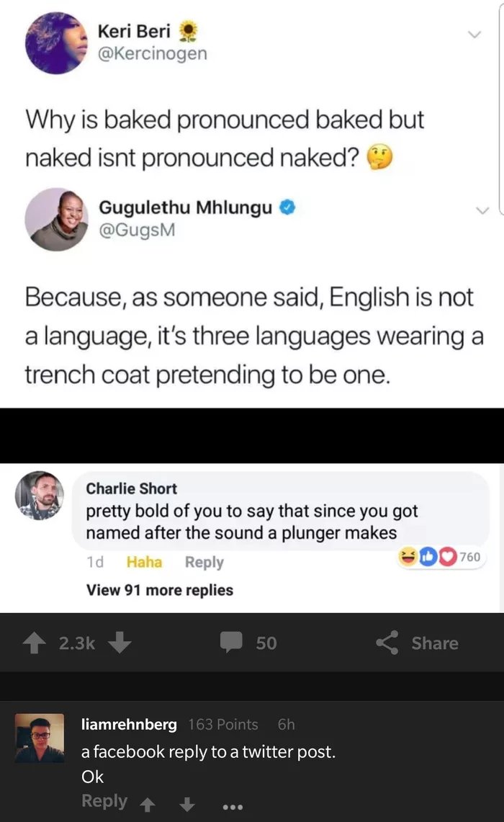This screenshot has width=504, height=822.
Task: Open the three-dot menu on liamrehnberg's comment
Action: coord(233,807)
